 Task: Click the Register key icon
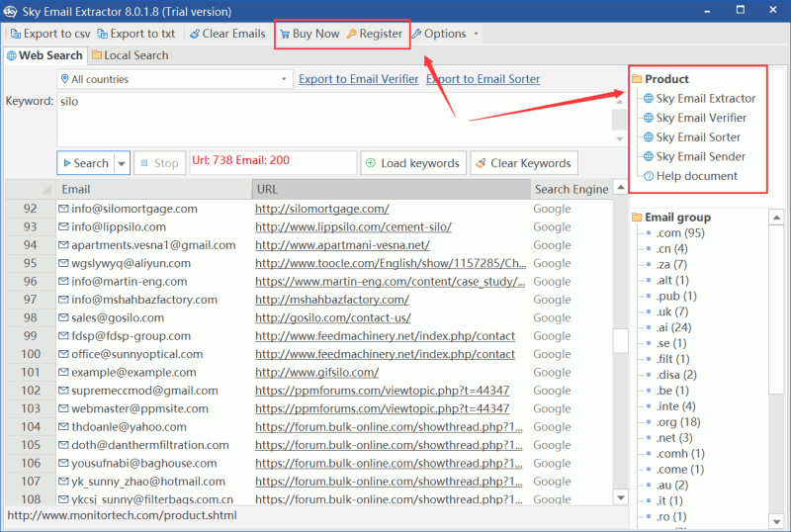point(352,34)
